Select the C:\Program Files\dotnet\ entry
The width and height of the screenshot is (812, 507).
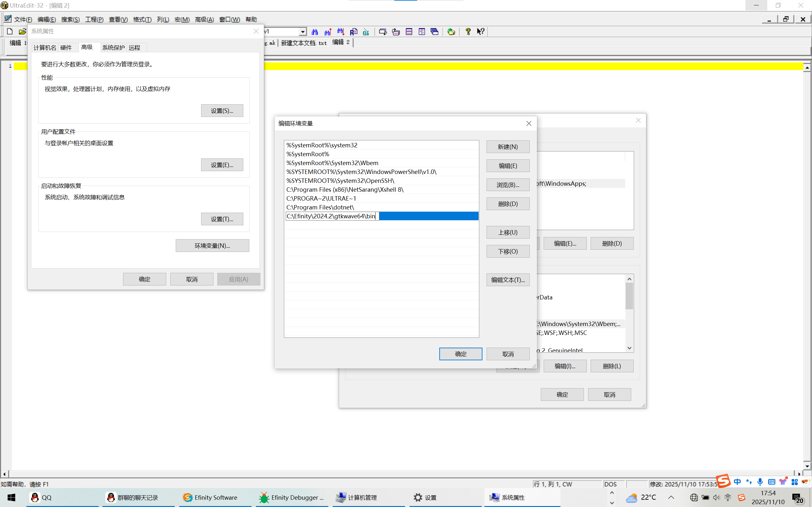point(320,207)
